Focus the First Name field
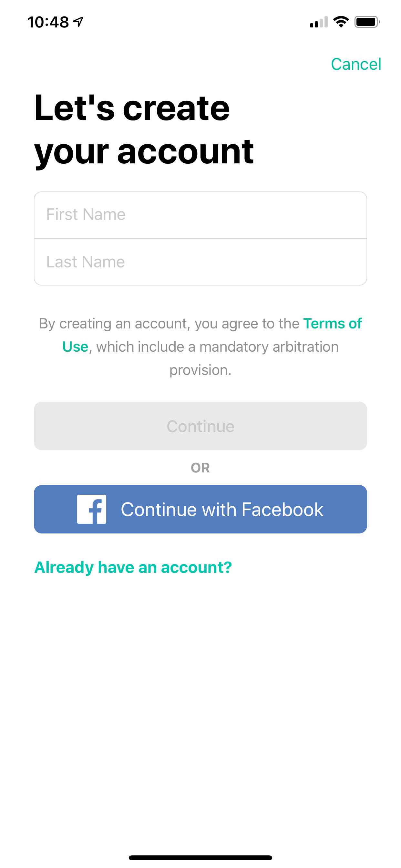 tap(200, 215)
